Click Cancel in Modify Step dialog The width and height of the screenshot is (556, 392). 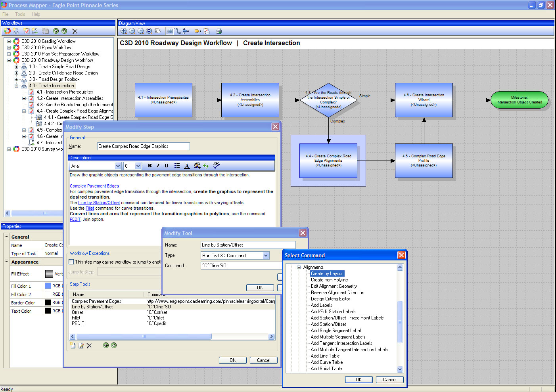tap(263, 360)
